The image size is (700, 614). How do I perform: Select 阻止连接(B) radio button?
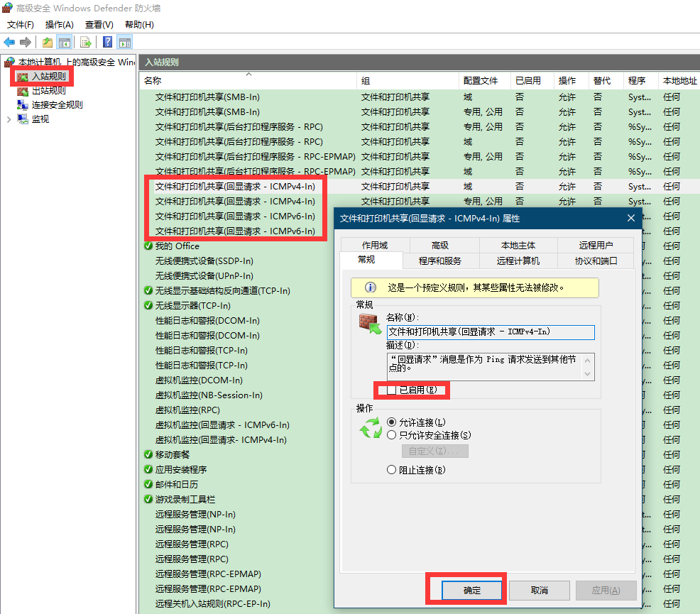click(391, 470)
